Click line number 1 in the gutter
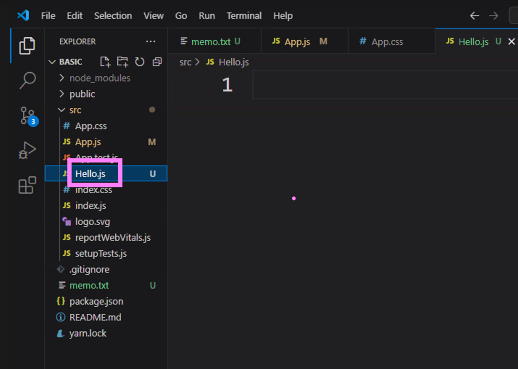This screenshot has height=369, width=518. (227, 85)
